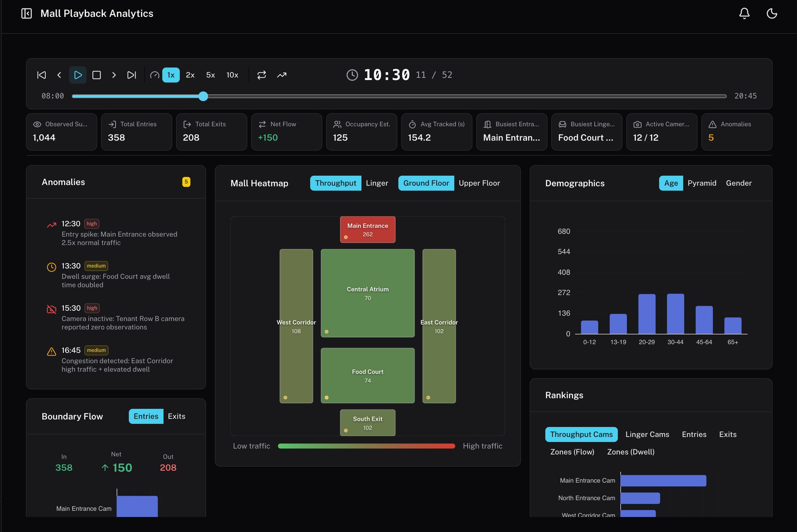797x532 pixels.
Task: Select the East Corridor zone
Action: click(439, 326)
